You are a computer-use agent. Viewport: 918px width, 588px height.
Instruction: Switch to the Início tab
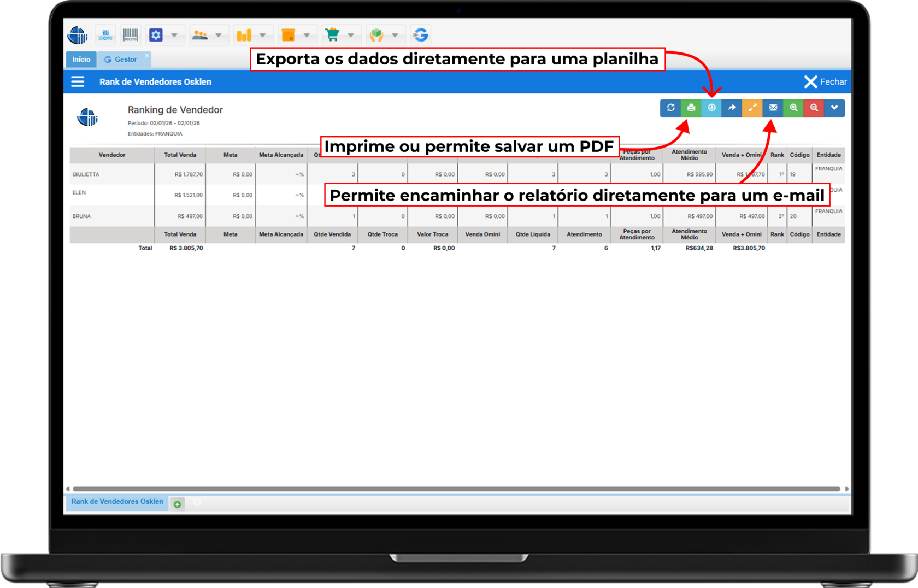click(x=81, y=60)
